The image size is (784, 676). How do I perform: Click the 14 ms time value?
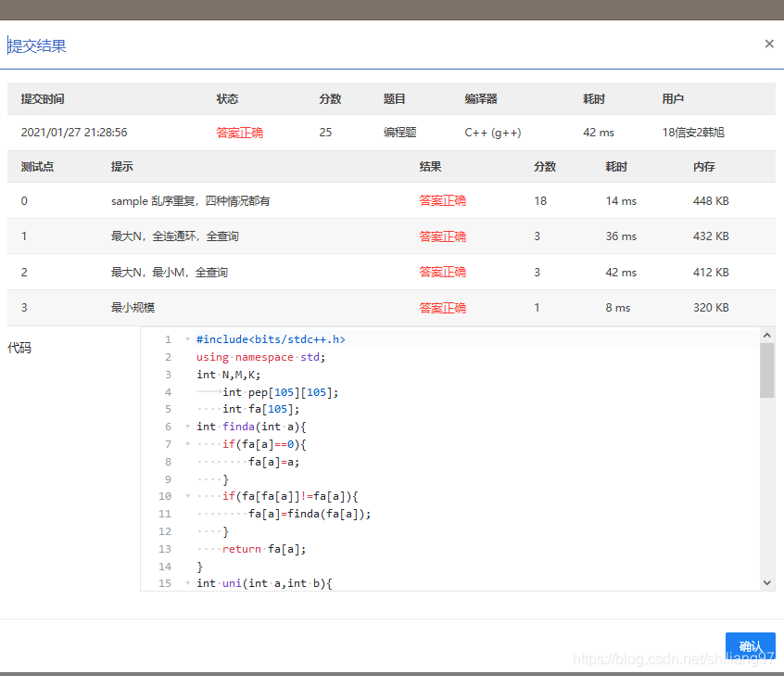tap(621, 200)
